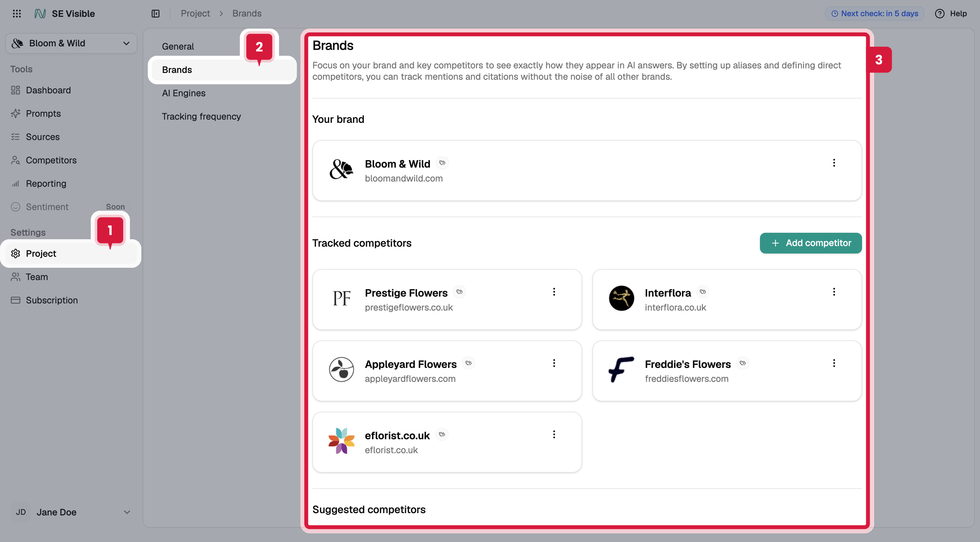Click the Prestige Flowers PF logo
Screen dimensions: 980x542
[x=341, y=299]
